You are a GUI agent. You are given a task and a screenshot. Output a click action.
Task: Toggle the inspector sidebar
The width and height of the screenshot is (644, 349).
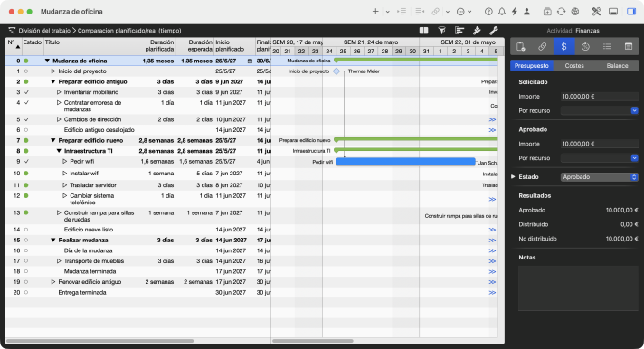(x=631, y=12)
